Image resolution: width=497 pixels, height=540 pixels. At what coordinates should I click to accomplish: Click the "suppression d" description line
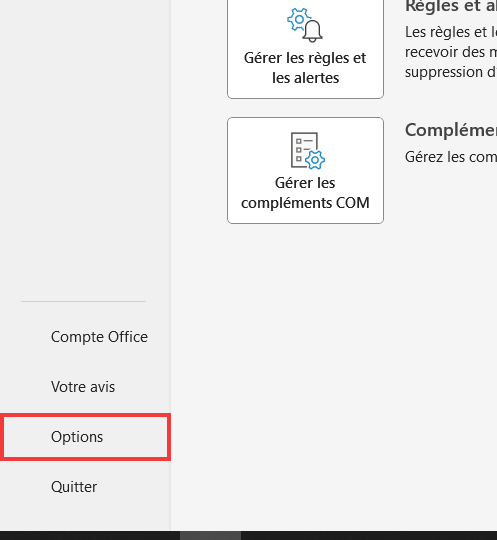tap(451, 72)
